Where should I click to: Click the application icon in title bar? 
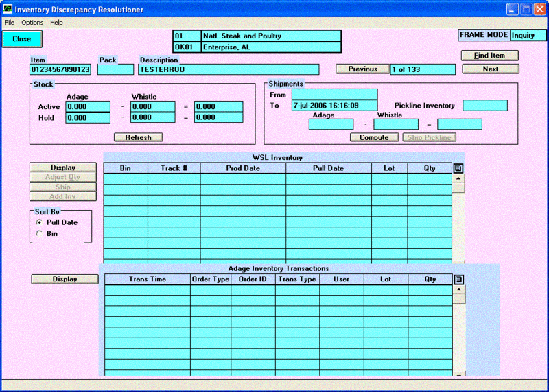(x=8, y=10)
